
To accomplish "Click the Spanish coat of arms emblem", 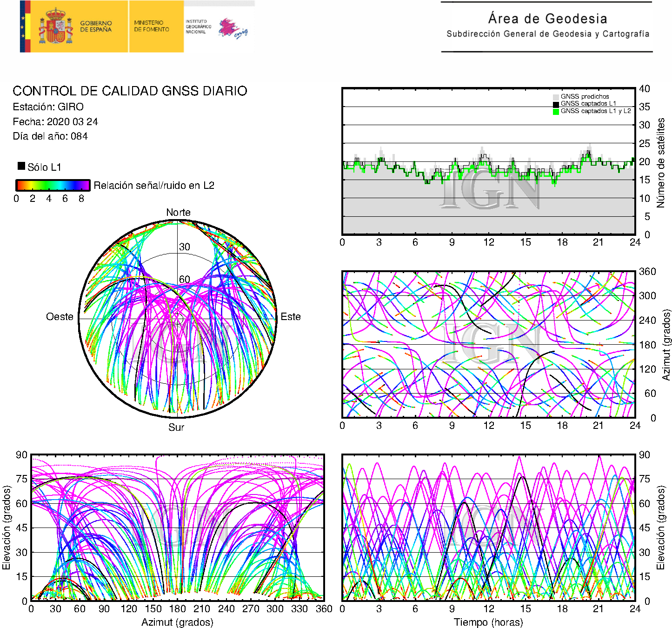I will pos(56,27).
